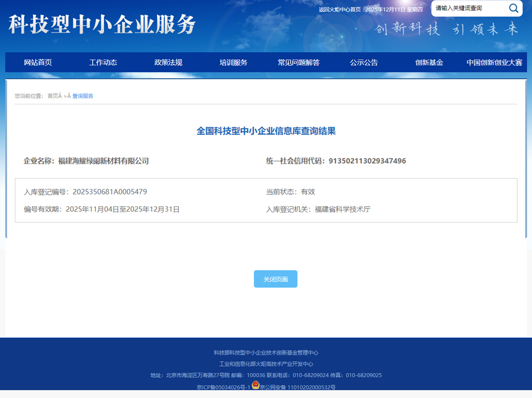Navigate to 常见问题解答

tap(298, 62)
